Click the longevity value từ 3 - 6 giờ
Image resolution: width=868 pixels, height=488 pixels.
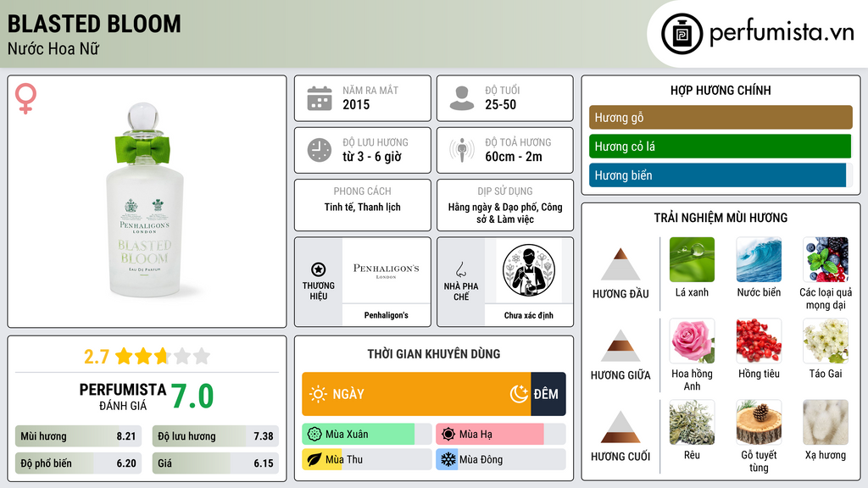click(x=372, y=157)
